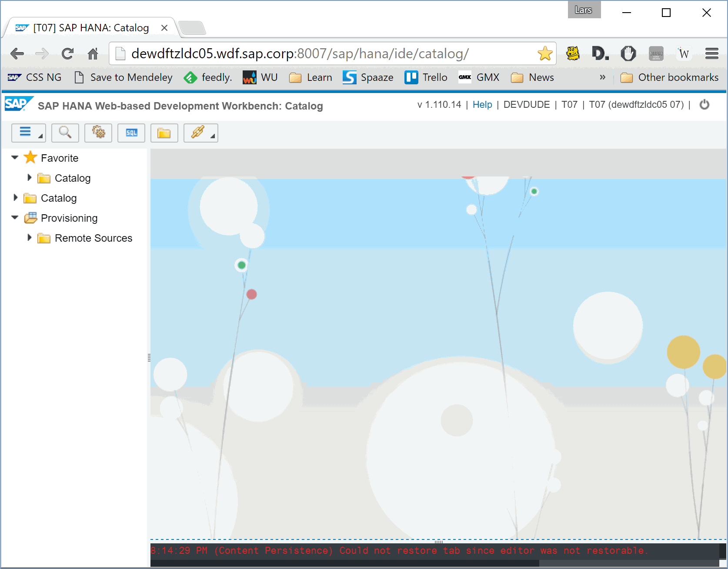728x569 pixels.
Task: Collapse the Provisioning tree node
Action: (x=15, y=218)
